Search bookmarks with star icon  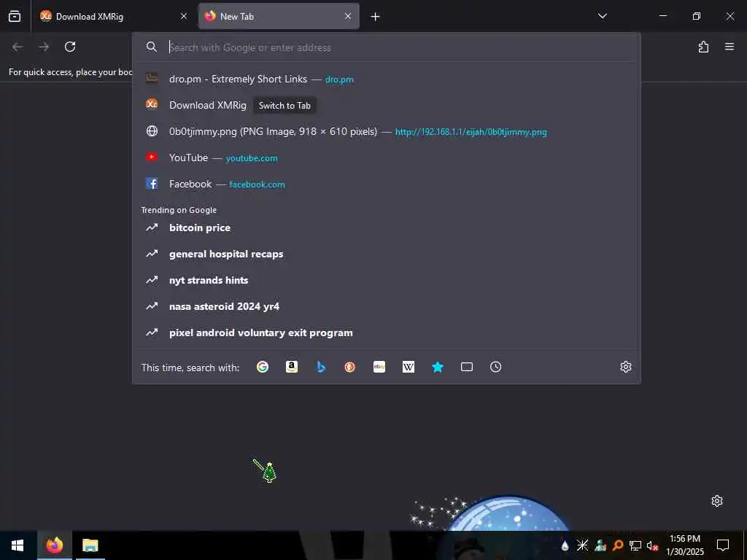click(438, 367)
